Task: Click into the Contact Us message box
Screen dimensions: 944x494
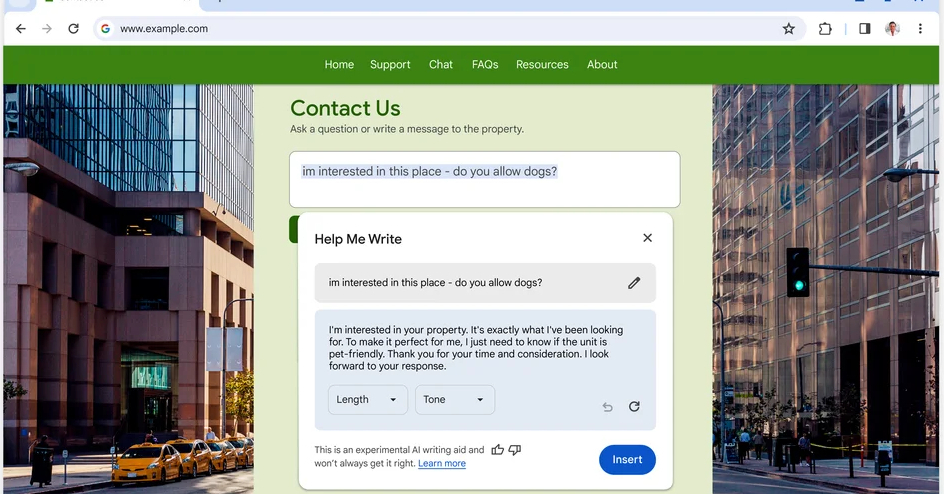Action: (485, 179)
